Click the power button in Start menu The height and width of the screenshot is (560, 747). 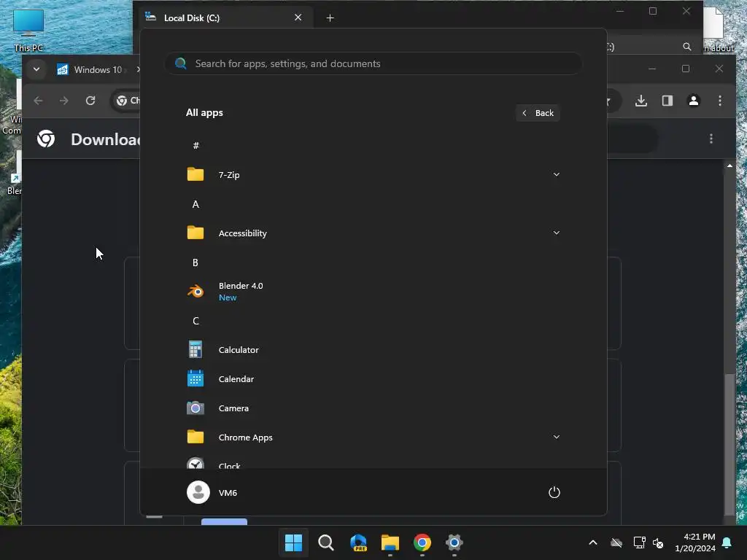[x=554, y=492]
